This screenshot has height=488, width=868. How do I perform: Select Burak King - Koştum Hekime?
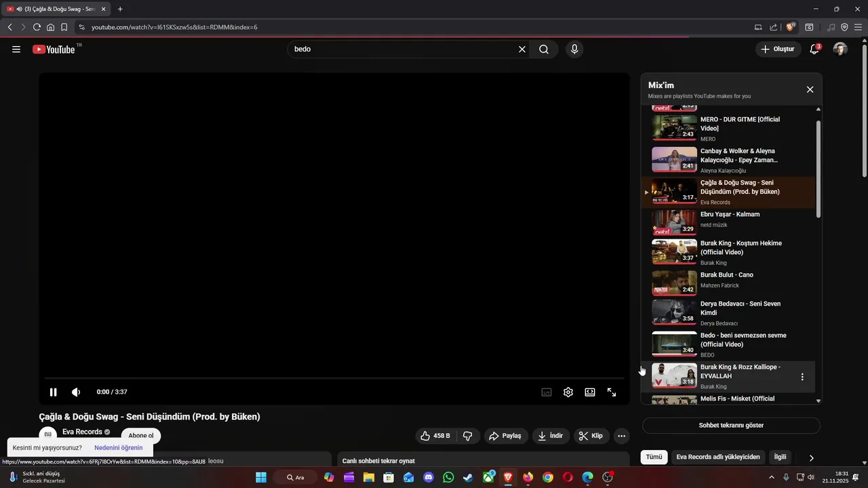click(x=728, y=252)
